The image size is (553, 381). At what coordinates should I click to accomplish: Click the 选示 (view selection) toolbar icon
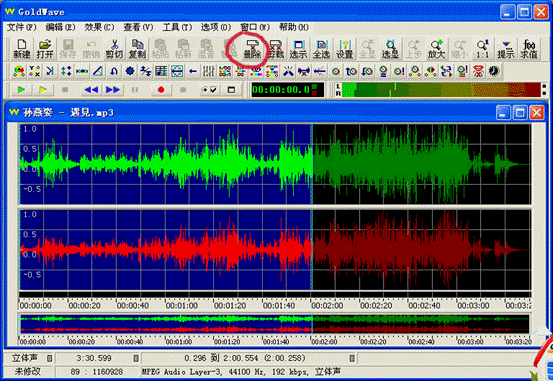pyautogui.click(x=298, y=49)
